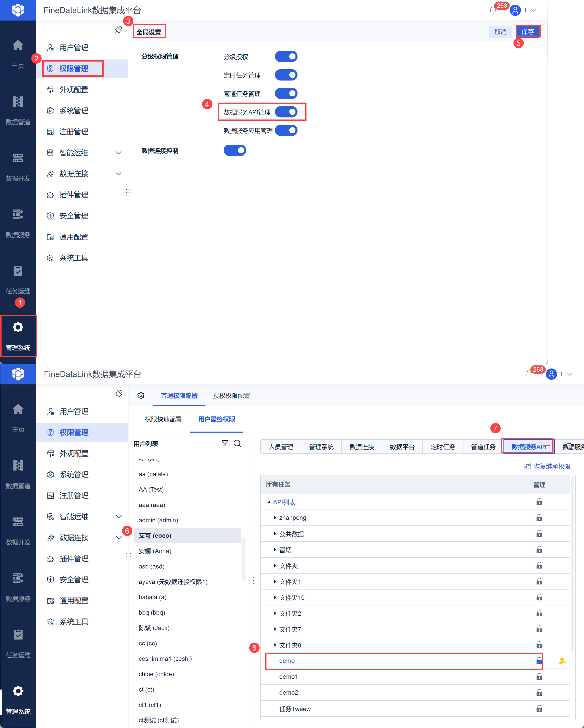
Task: Click the 保存 button
Action: [528, 32]
